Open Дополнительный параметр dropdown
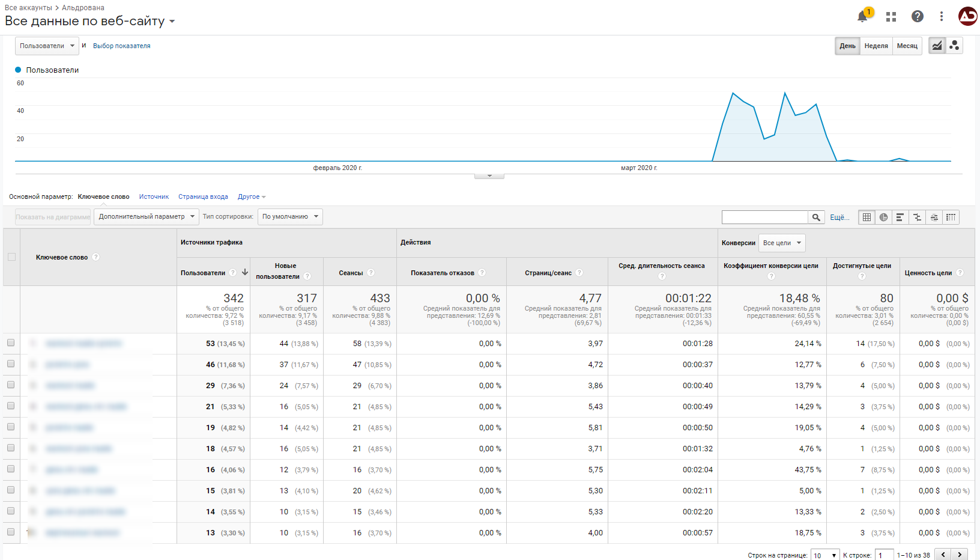 click(147, 217)
